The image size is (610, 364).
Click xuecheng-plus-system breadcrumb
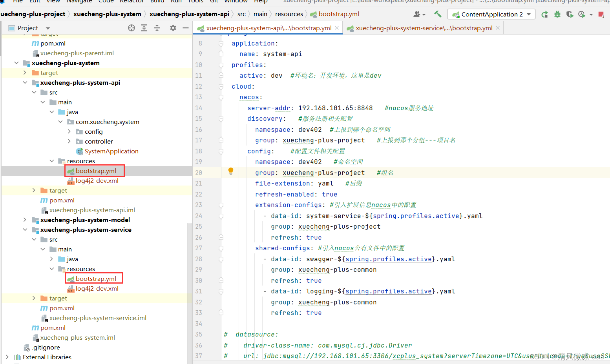(x=107, y=14)
